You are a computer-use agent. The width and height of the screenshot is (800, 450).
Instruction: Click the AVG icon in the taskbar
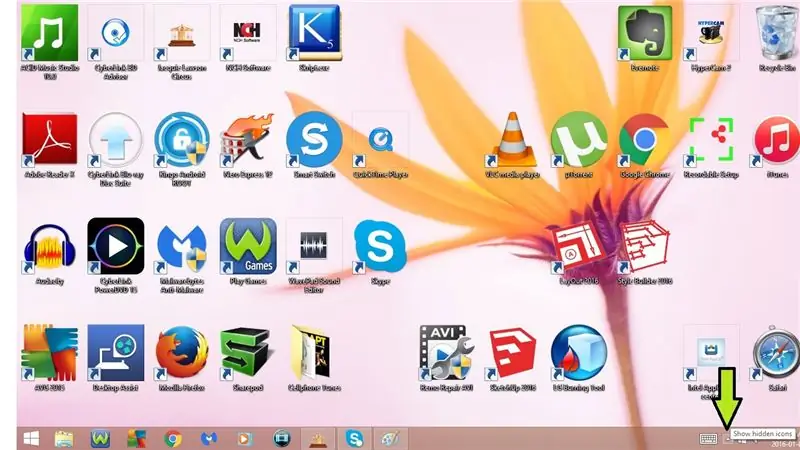click(x=136, y=439)
